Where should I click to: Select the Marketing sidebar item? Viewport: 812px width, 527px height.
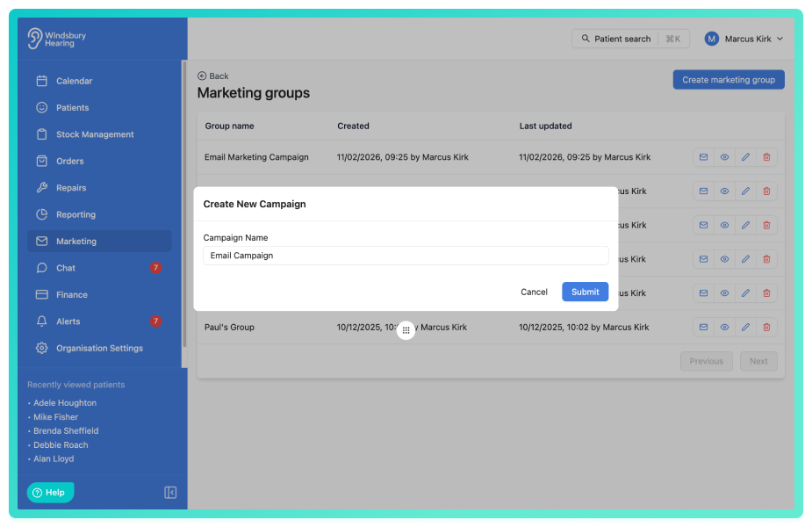[x=99, y=241]
